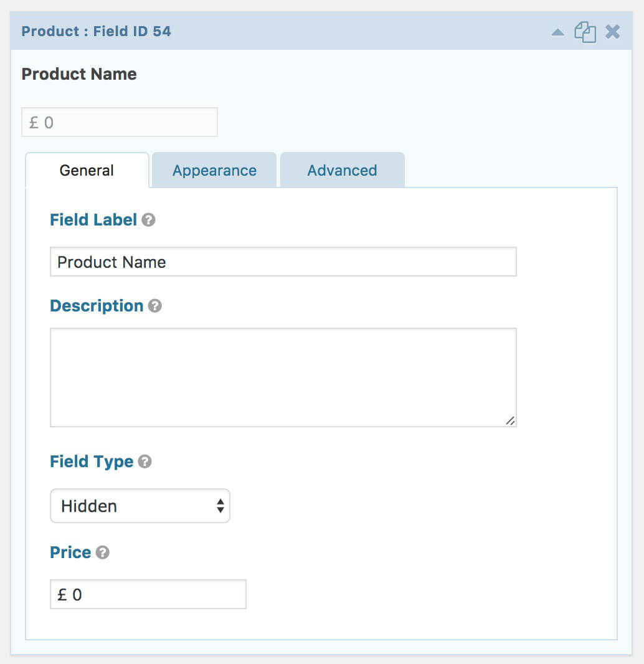Screen dimensions: 644x664
Task: Click the Price label text
Action: pyautogui.click(x=70, y=553)
